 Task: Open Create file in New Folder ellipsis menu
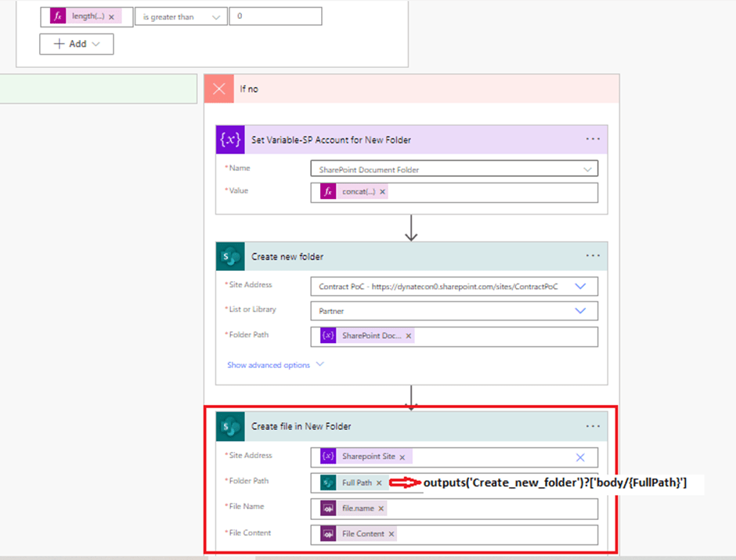point(593,426)
